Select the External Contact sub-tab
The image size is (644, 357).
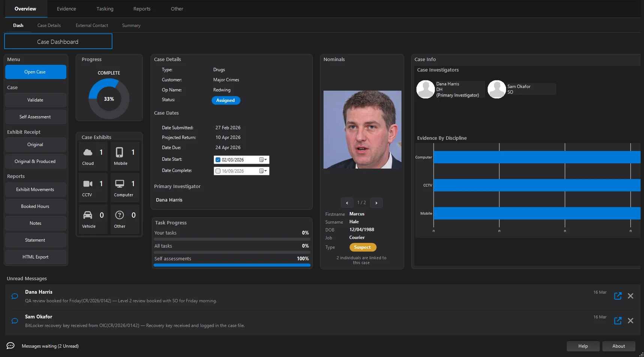(92, 25)
